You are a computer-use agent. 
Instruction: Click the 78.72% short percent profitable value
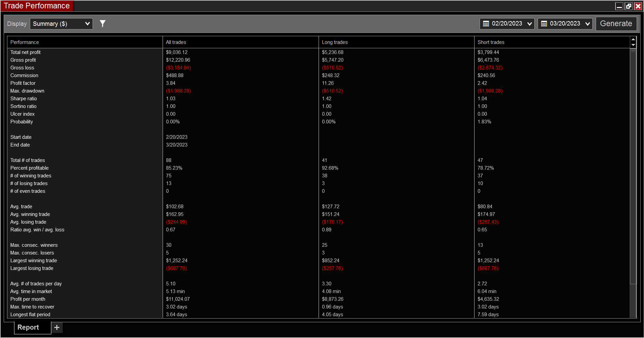click(486, 168)
